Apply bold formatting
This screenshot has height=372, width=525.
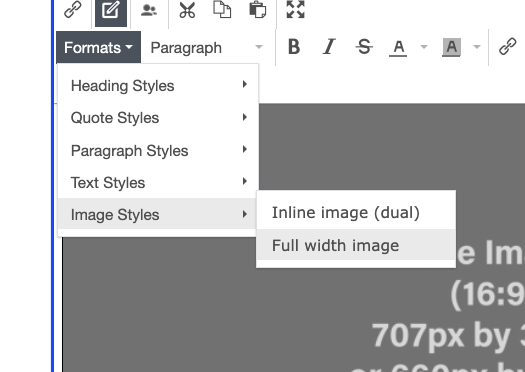pos(294,47)
